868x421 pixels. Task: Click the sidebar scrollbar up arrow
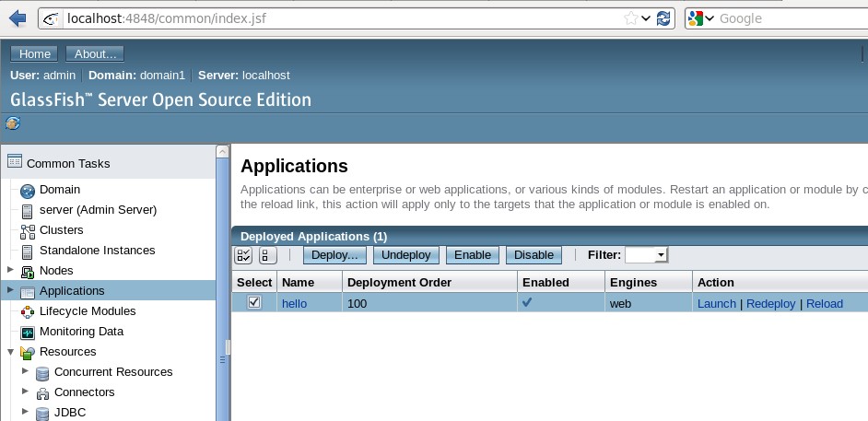click(223, 151)
